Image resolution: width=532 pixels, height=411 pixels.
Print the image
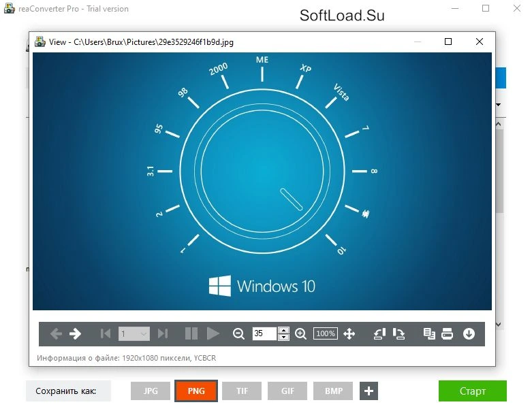(x=447, y=334)
